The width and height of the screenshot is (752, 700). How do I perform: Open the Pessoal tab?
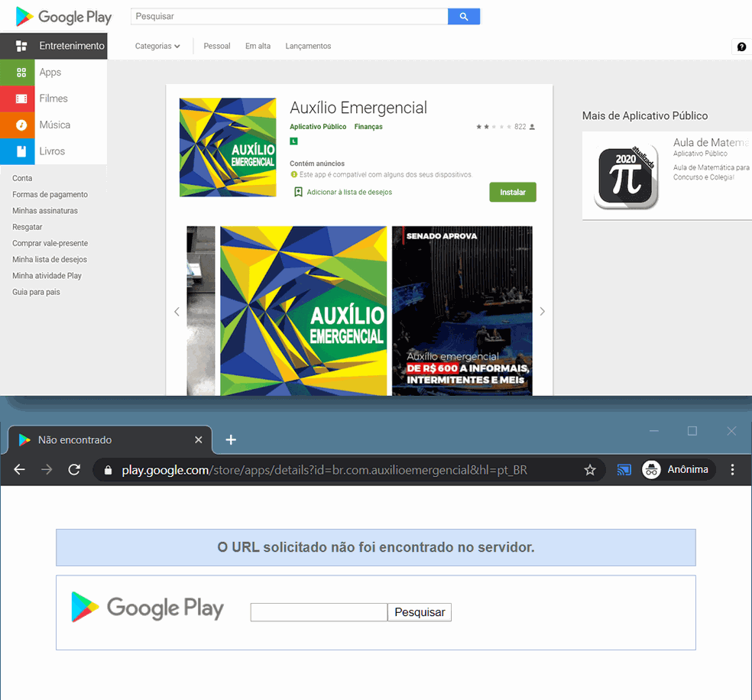[x=217, y=46]
